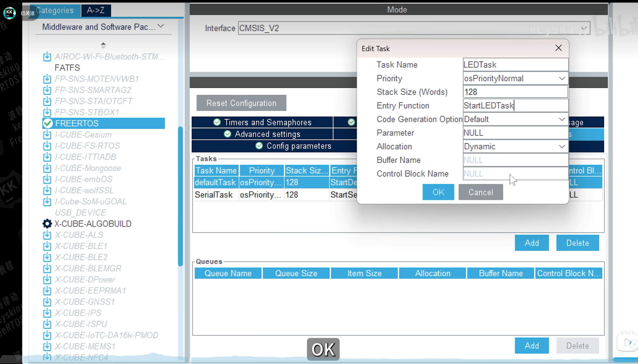The width and height of the screenshot is (638, 364).
Task: Click download icon next to FP-SNS-SMARTAG2
Action: tap(47, 90)
